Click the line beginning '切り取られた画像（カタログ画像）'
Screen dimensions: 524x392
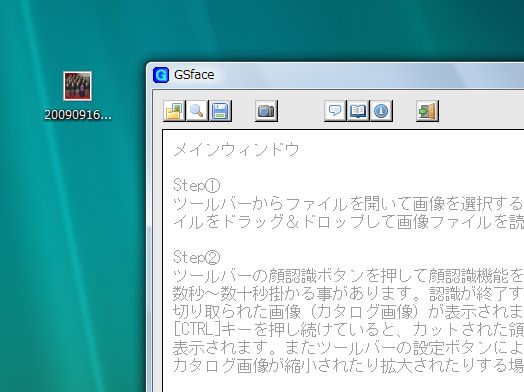(349, 311)
